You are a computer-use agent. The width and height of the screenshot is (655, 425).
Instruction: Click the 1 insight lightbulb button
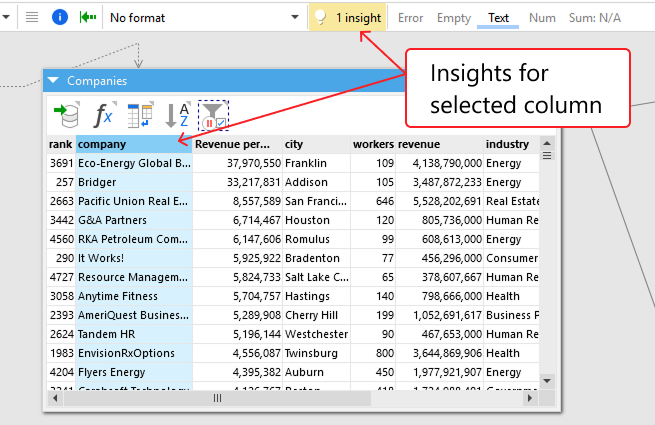[x=348, y=18]
